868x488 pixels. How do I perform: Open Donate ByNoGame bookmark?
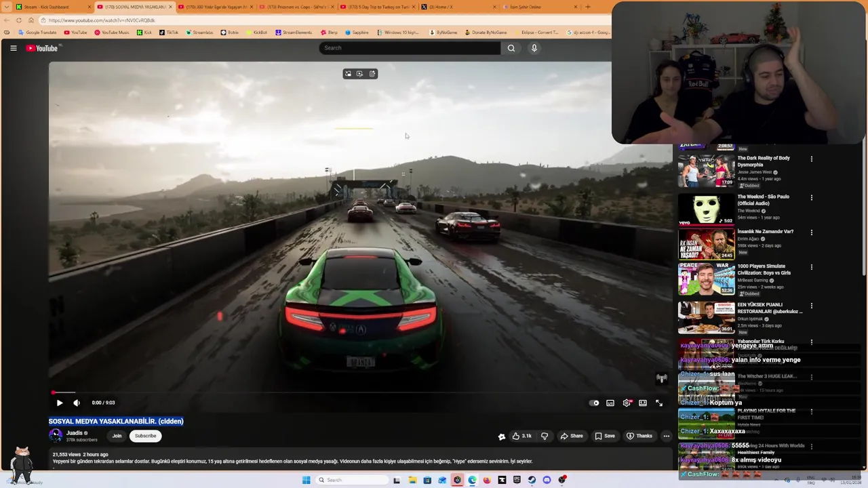coord(486,33)
